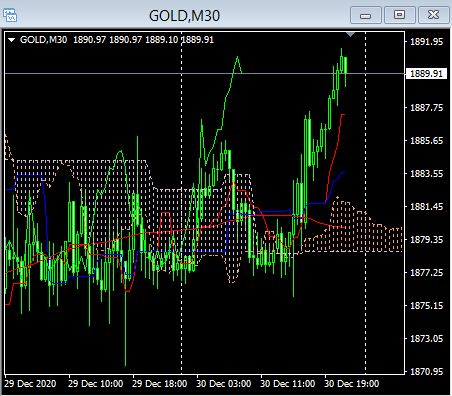Click the 29 Dec 18:00 time label
The height and width of the screenshot is (396, 452).
(x=159, y=384)
